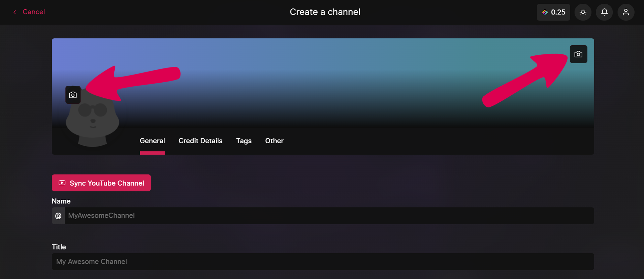The image size is (644, 279).
Task: Toggle the light theme sun icon
Action: click(583, 12)
